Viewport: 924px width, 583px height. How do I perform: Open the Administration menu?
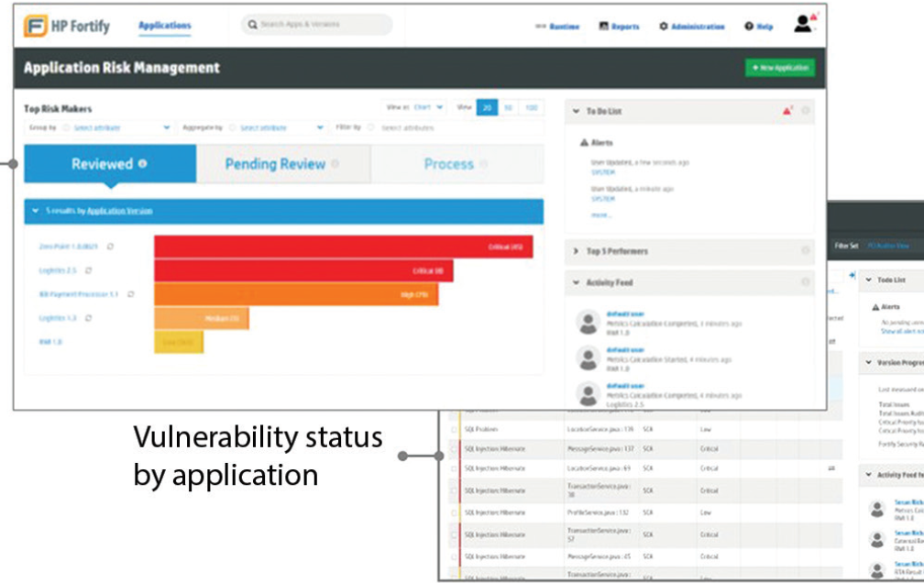[698, 27]
